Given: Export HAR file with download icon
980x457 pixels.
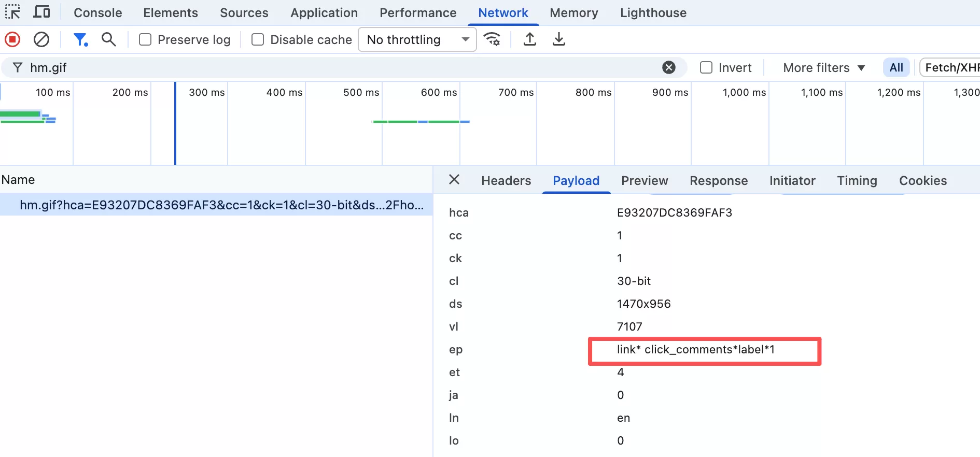Looking at the screenshot, I should tap(558, 39).
